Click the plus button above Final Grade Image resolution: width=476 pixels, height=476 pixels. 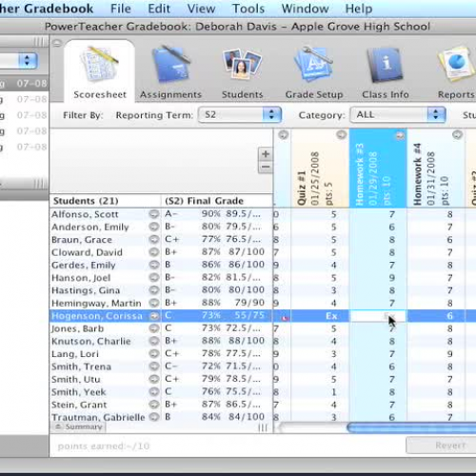coord(266,154)
